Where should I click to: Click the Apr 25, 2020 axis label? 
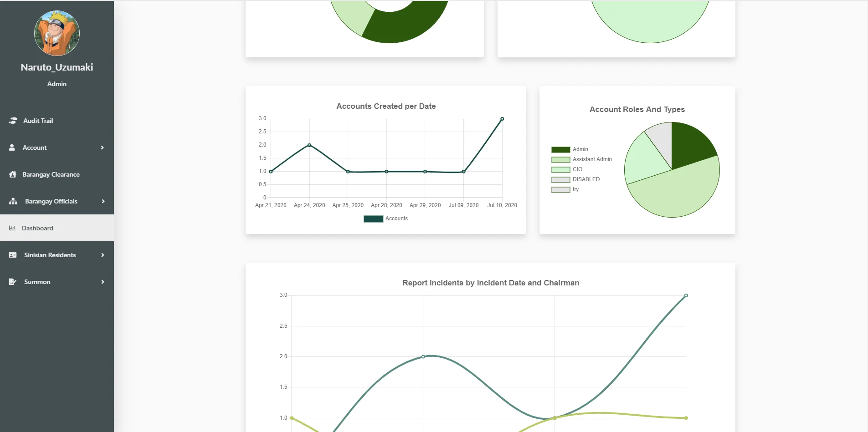pyautogui.click(x=348, y=205)
